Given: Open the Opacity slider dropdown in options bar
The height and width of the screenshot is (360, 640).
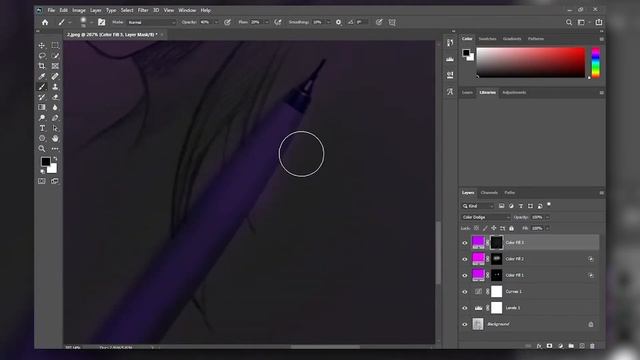Looking at the screenshot, I should (216, 22).
